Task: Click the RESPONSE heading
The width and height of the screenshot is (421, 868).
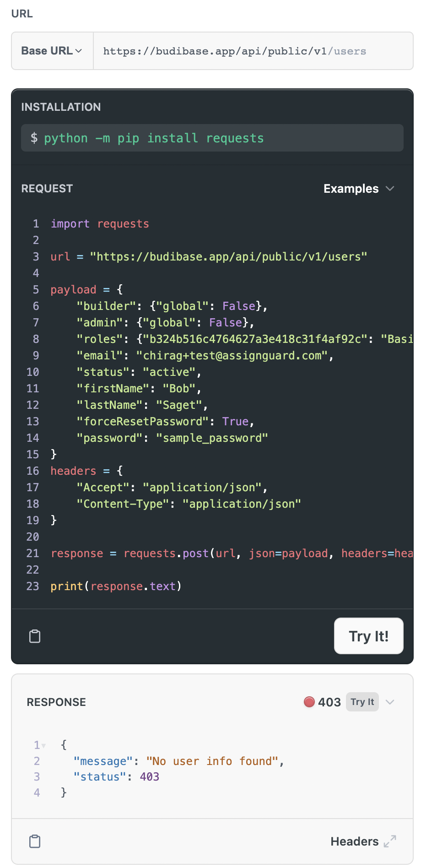Action: pos(56,702)
